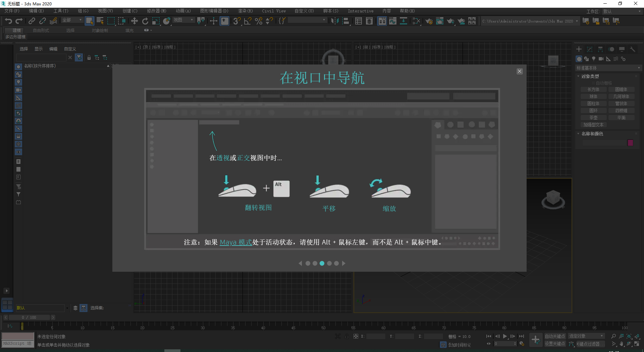
Task: Toggle the Angle Snap button
Action: 248,21
